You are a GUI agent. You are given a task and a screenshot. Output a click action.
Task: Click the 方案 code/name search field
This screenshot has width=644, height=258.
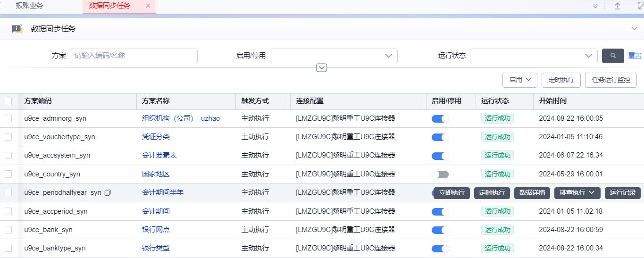pos(134,56)
